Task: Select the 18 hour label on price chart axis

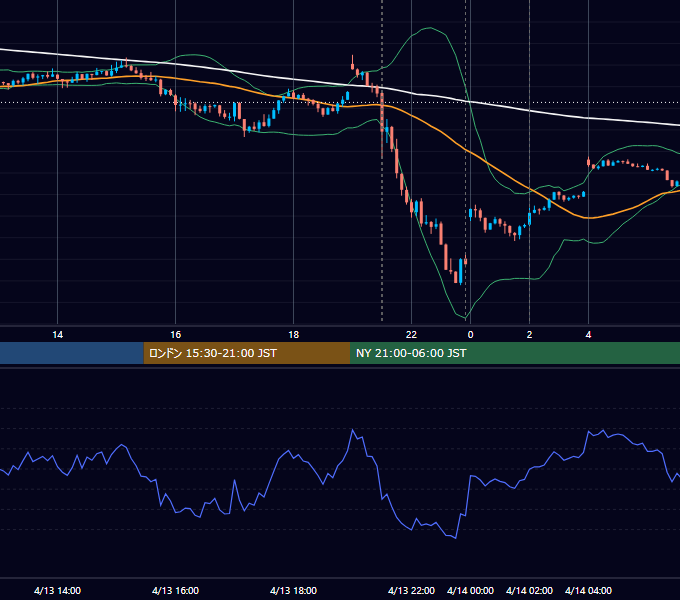Action: click(294, 335)
